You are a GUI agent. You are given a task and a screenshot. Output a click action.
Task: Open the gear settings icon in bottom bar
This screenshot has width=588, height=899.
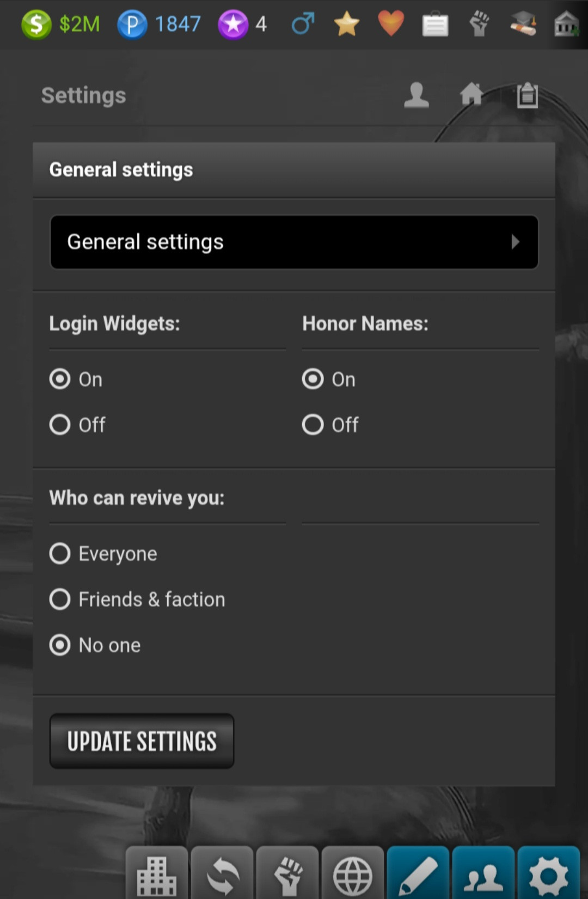(x=548, y=874)
